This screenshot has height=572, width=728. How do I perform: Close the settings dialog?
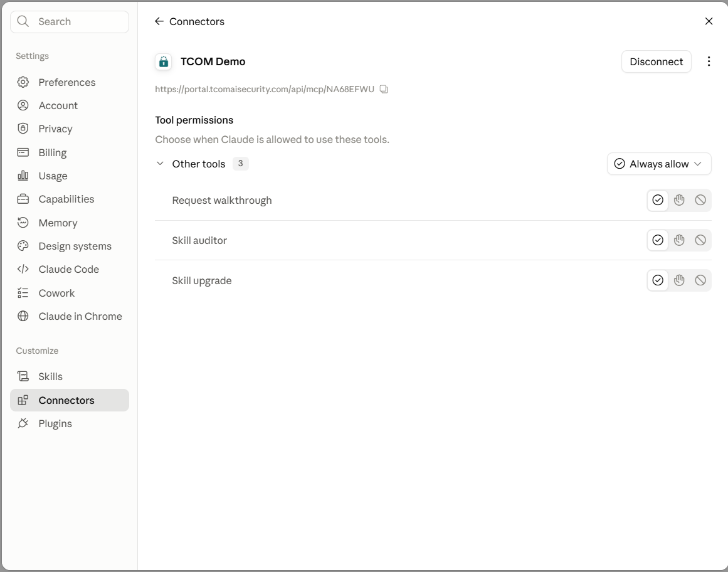point(709,21)
